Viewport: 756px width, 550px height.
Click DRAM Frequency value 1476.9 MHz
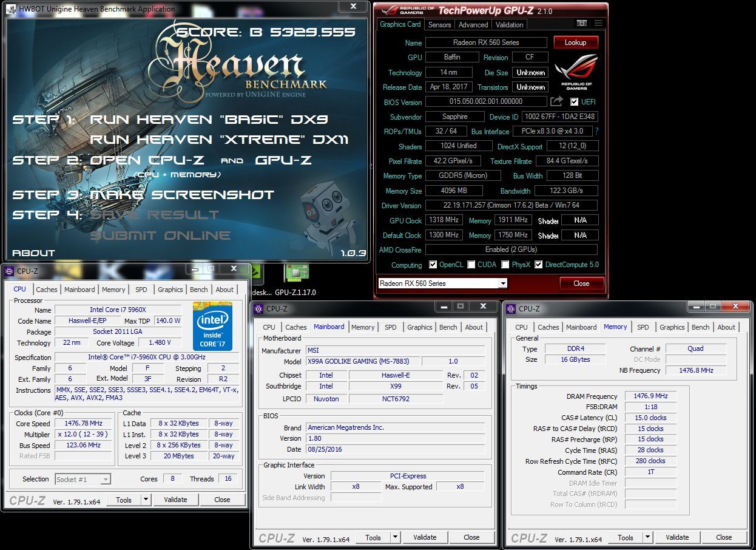click(650, 396)
